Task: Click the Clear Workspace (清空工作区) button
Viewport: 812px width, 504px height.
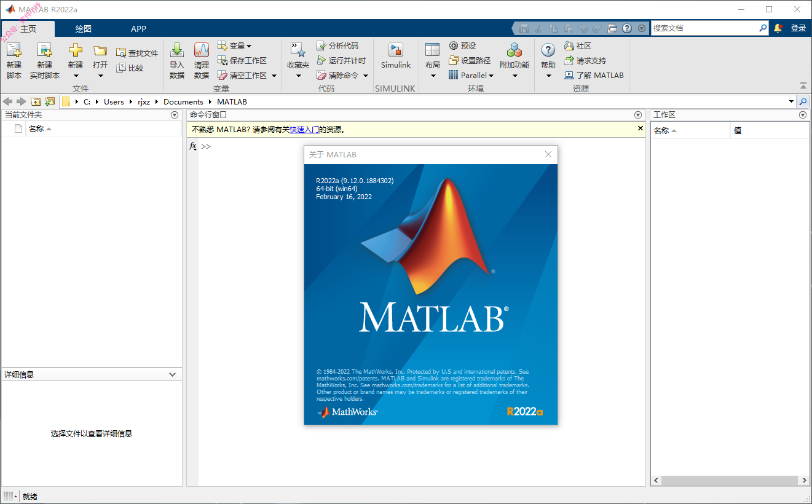Action: pyautogui.click(x=242, y=76)
